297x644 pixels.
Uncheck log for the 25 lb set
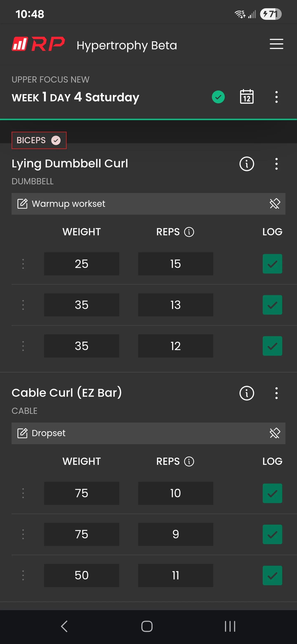pos(272,264)
